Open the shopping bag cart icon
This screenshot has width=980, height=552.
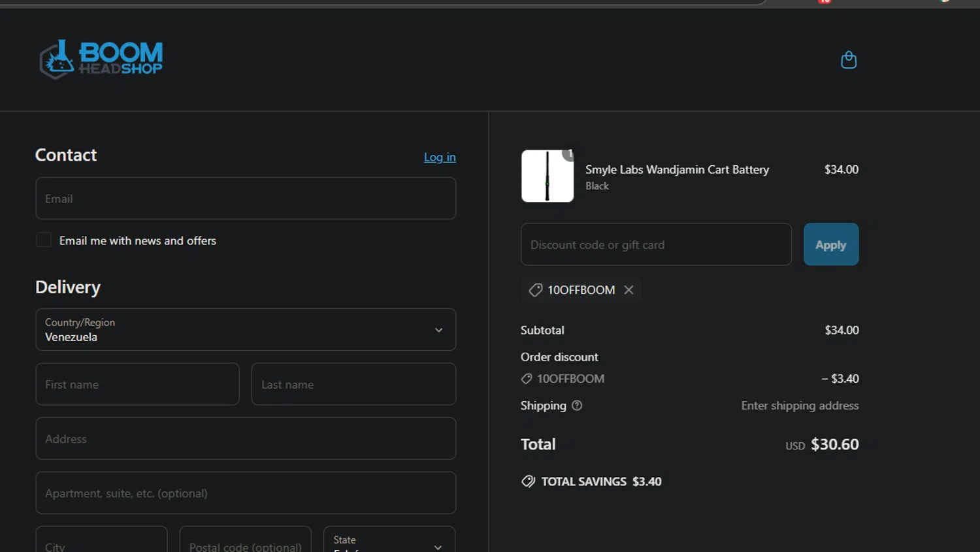(x=849, y=60)
